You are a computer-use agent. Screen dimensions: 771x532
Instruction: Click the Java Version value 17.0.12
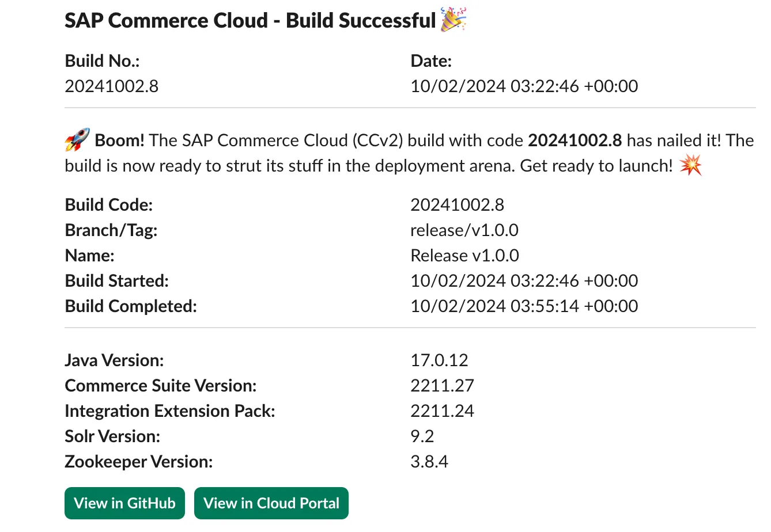(439, 360)
